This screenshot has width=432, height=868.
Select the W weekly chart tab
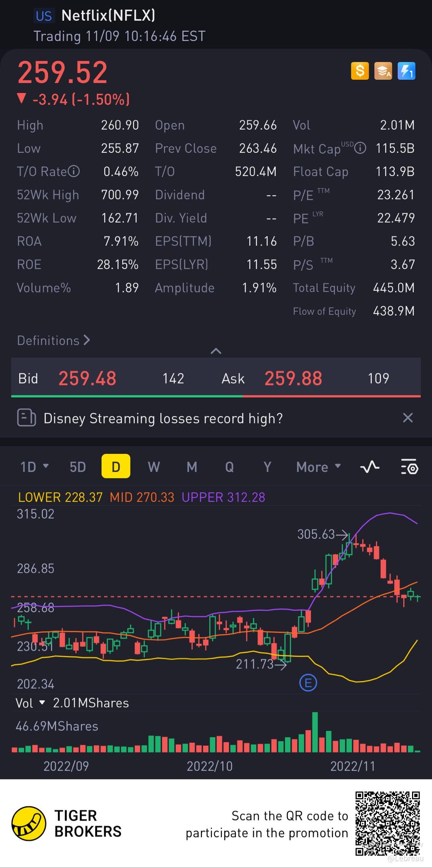click(x=154, y=467)
